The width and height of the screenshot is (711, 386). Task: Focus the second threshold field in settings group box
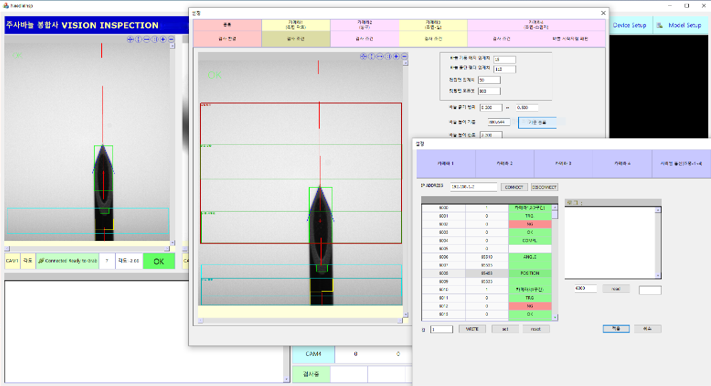(504, 69)
